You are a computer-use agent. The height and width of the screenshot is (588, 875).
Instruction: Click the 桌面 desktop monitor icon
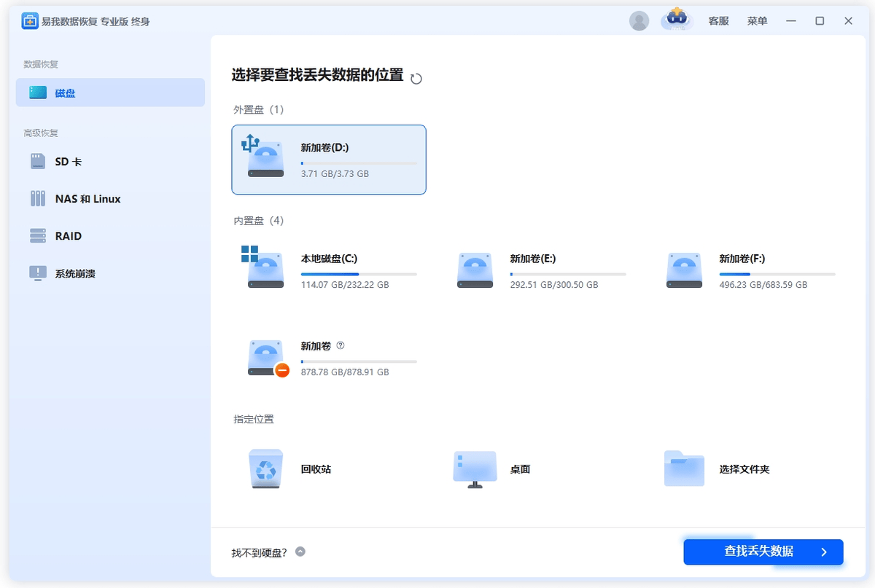click(x=475, y=469)
